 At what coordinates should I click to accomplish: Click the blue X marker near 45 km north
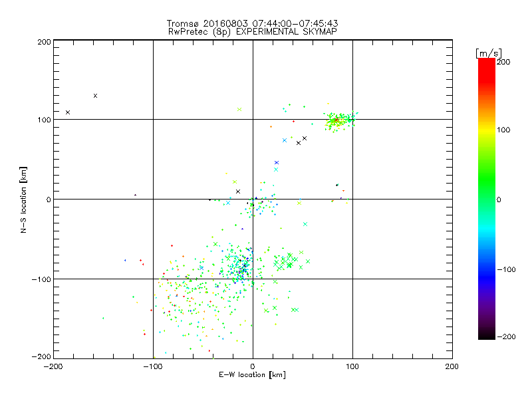tap(277, 163)
